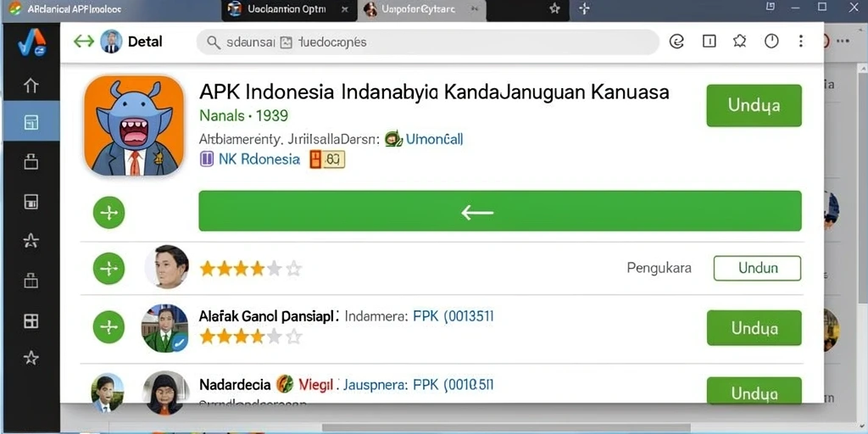The width and height of the screenshot is (868, 434).
Task: Click the star rating in Pengukara row
Action: tap(251, 269)
